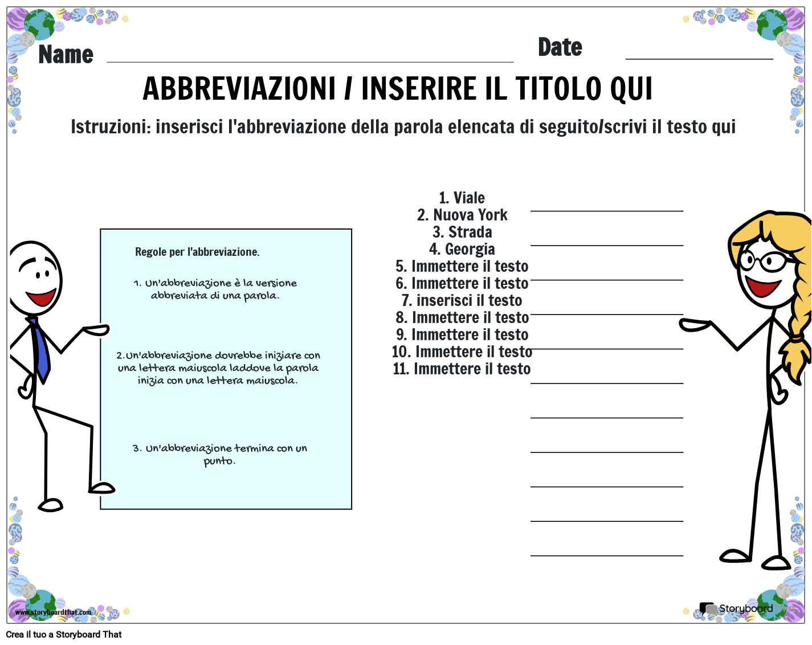Select the title 'ABBREVIAZIONI / INSERIRE IL TITOLO QUI'
The image size is (812, 645).
point(398,88)
